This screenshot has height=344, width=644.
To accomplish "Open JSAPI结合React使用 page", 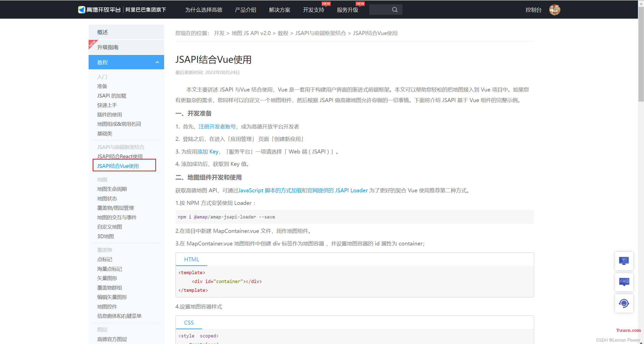I will [120, 157].
